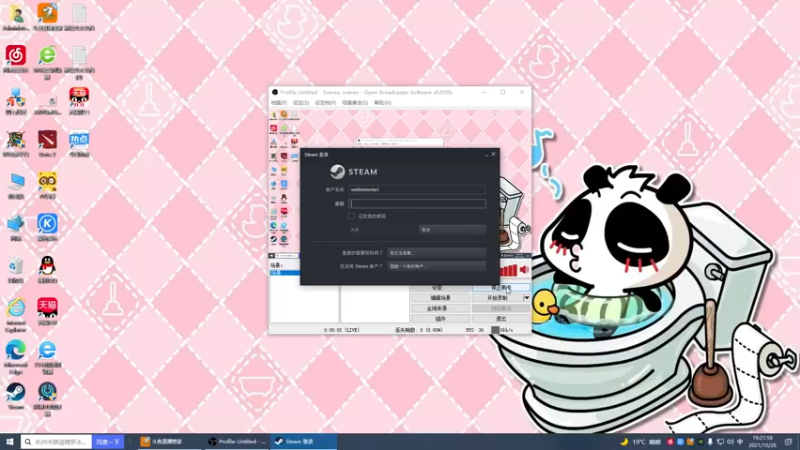
Task: Open the taskbar clock and date
Action: [x=762, y=442]
